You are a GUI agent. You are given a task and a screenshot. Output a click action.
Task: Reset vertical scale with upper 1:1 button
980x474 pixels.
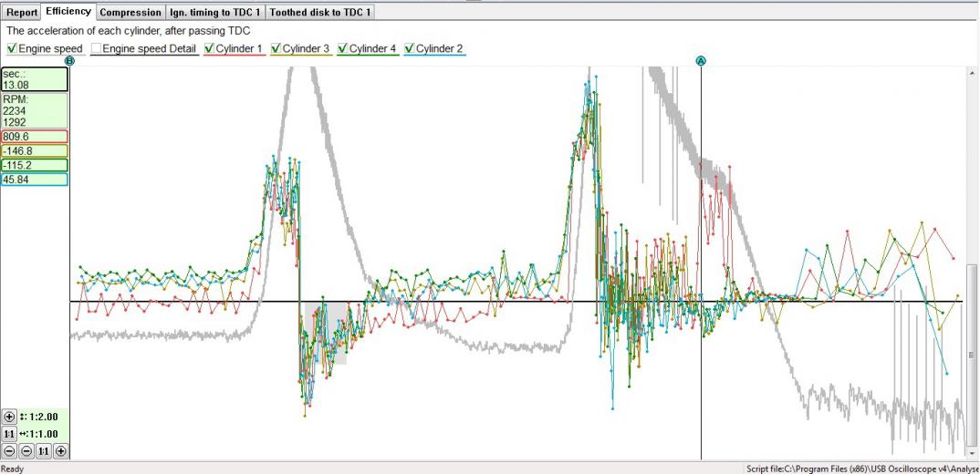[x=9, y=434]
